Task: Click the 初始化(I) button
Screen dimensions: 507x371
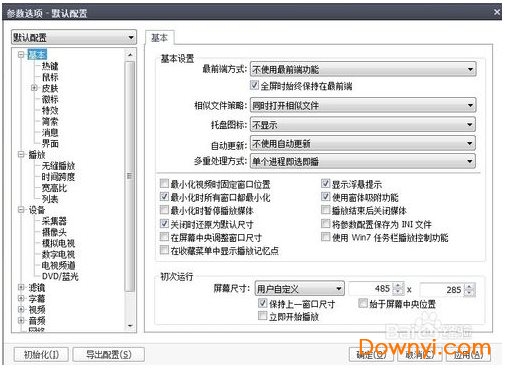Action: [x=41, y=355]
